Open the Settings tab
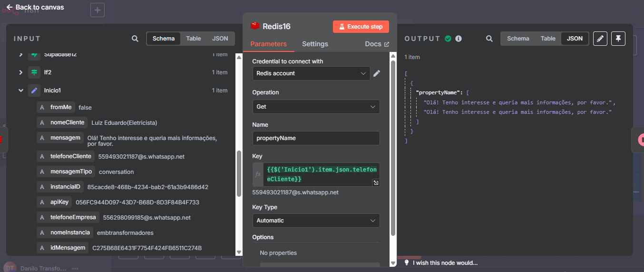Image resolution: width=644 pixels, height=272 pixels. coord(315,44)
